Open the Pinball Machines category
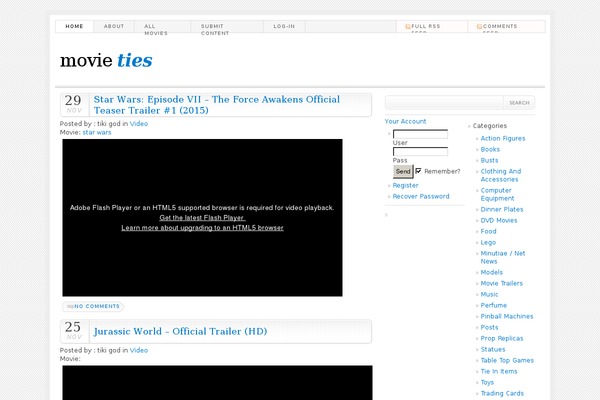This screenshot has width=600, height=400. pos(507,317)
